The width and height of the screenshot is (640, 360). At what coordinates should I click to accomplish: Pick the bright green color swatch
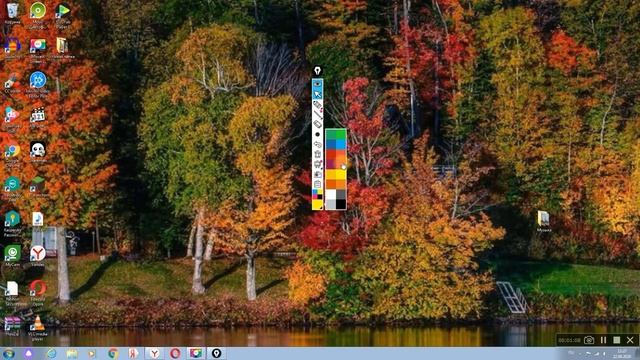point(341,134)
